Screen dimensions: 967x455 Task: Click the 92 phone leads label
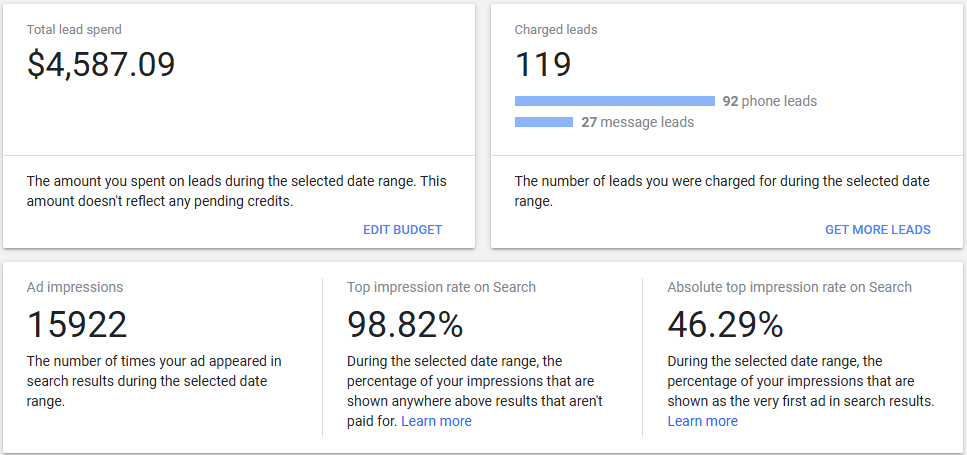(x=769, y=101)
